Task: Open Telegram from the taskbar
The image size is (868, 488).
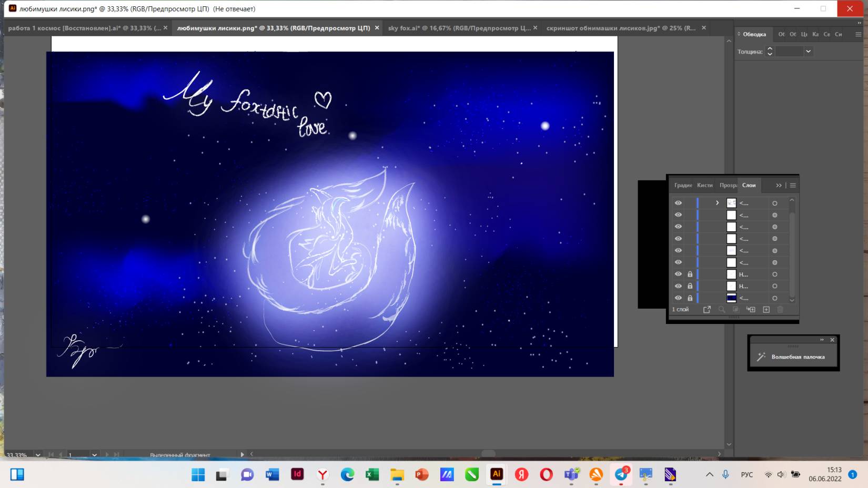Action: click(621, 474)
